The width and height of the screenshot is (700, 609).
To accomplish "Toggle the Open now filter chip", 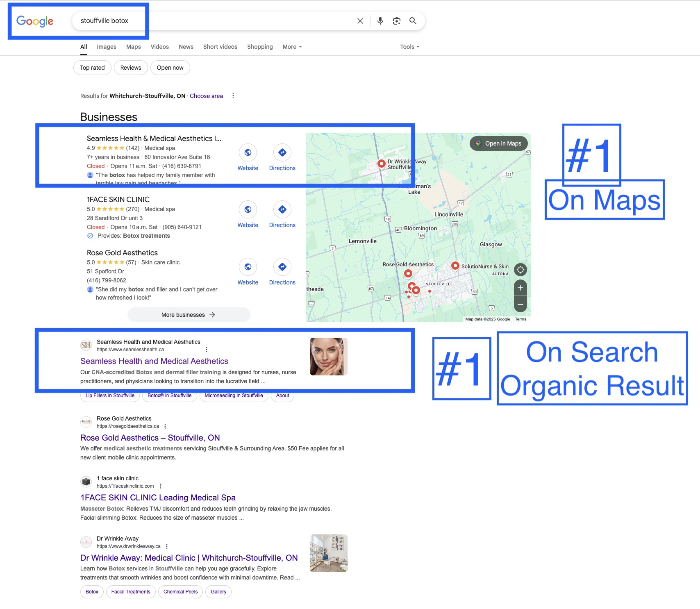I will click(170, 68).
